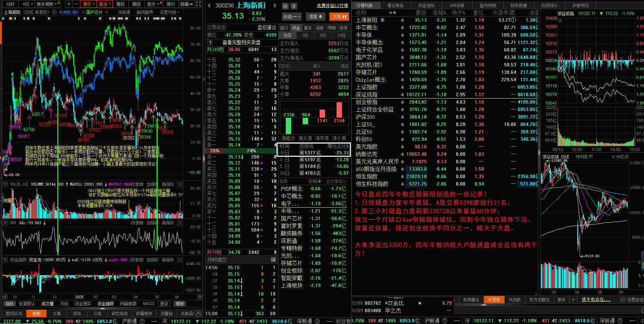
Task: Toggle 成交量 indicator on
Action: click(47, 304)
